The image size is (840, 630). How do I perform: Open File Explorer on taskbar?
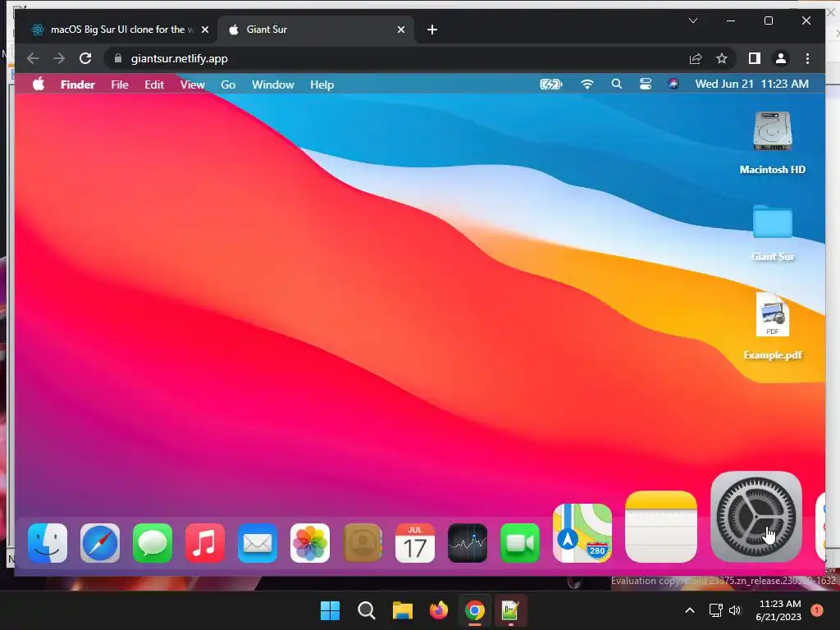(402, 610)
